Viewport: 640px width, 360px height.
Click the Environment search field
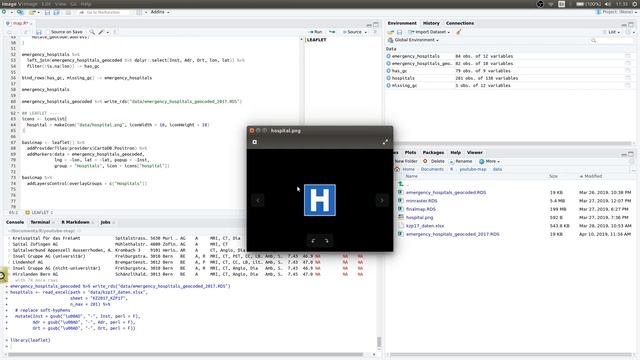click(x=611, y=40)
